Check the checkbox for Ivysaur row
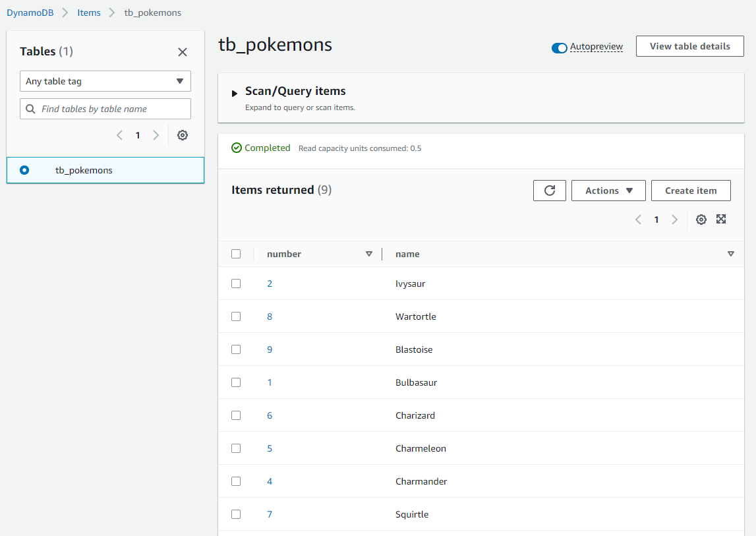This screenshot has height=536, width=756. click(x=236, y=283)
